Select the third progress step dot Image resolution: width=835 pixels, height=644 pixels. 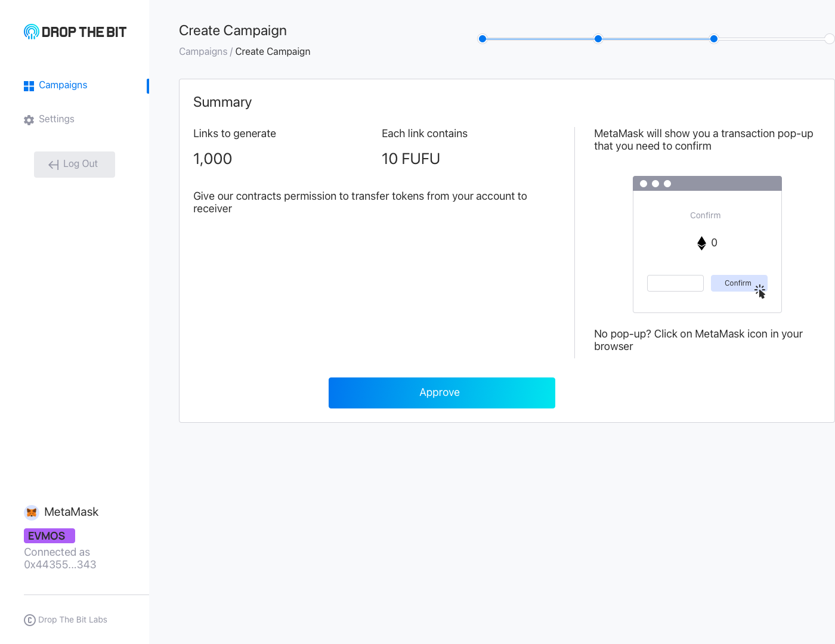[714, 39]
